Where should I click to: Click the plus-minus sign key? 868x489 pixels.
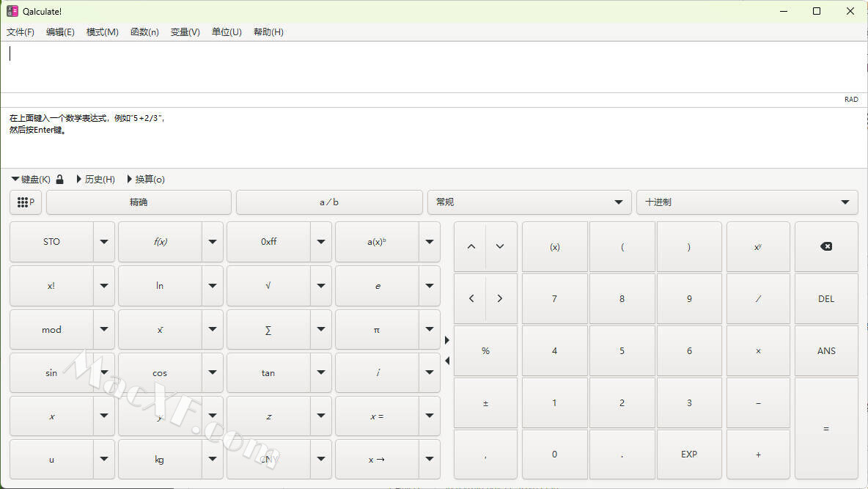[x=485, y=402]
